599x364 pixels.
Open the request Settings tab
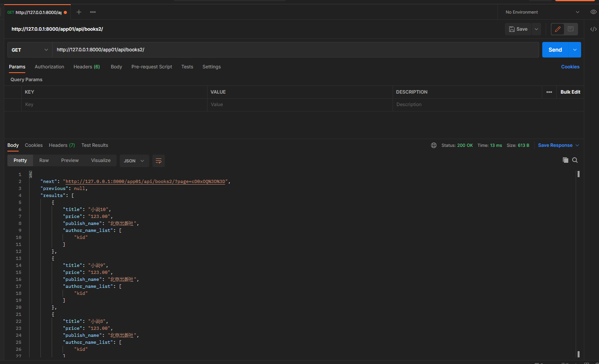(x=211, y=67)
